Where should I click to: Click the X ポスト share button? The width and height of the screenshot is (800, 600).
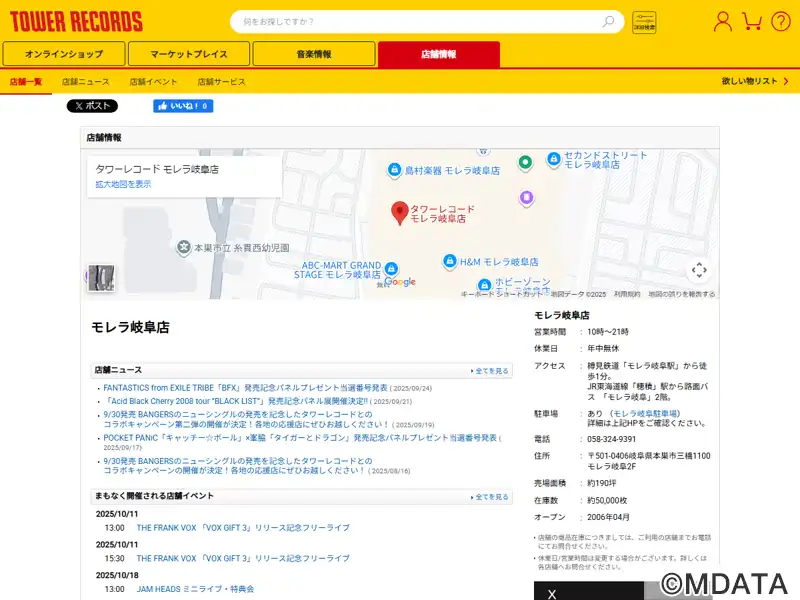(x=92, y=106)
